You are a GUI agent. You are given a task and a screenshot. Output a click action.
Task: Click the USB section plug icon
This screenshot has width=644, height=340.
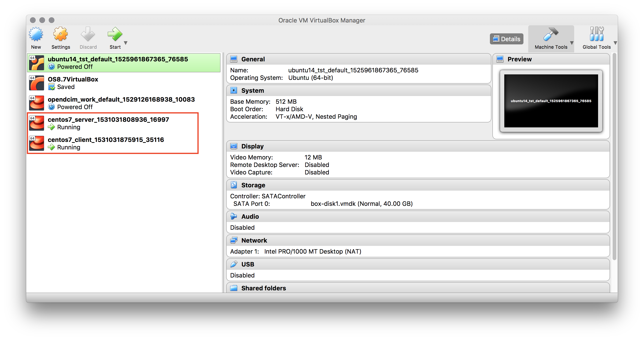(233, 264)
